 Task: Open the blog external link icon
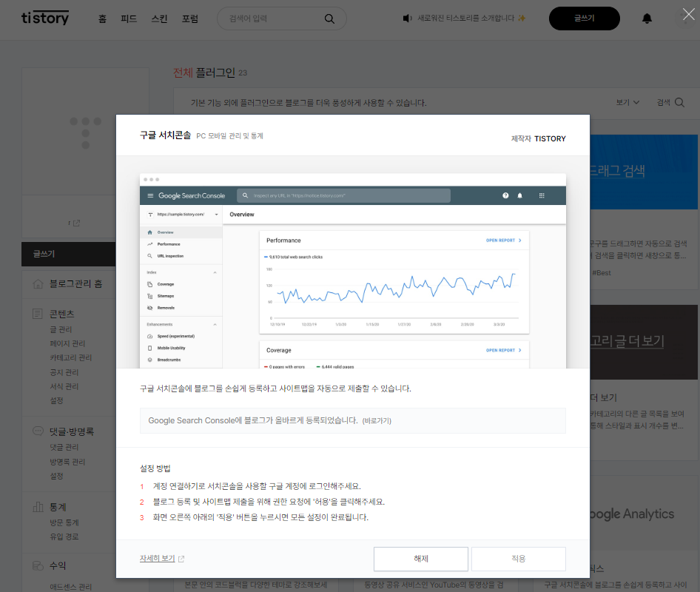(76, 223)
